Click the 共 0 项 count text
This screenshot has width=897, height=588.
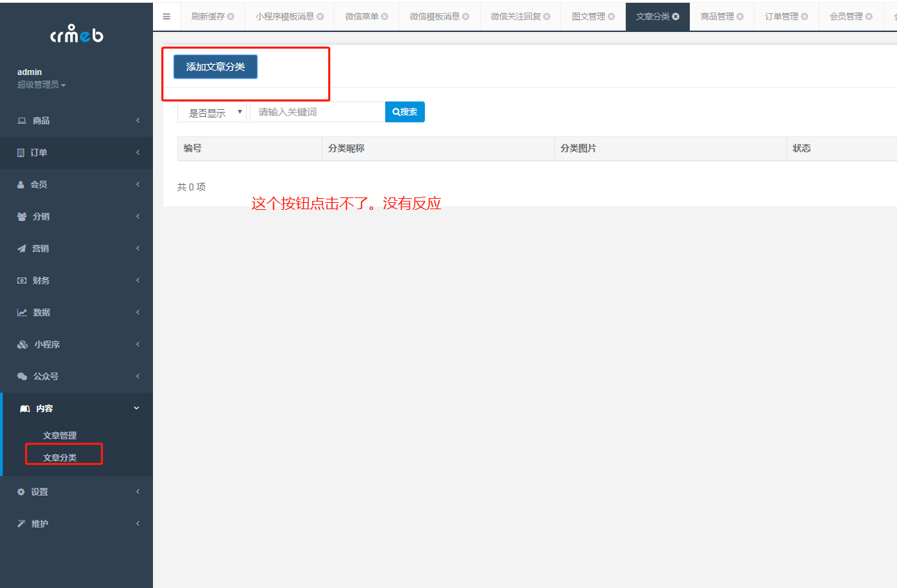pyautogui.click(x=191, y=187)
